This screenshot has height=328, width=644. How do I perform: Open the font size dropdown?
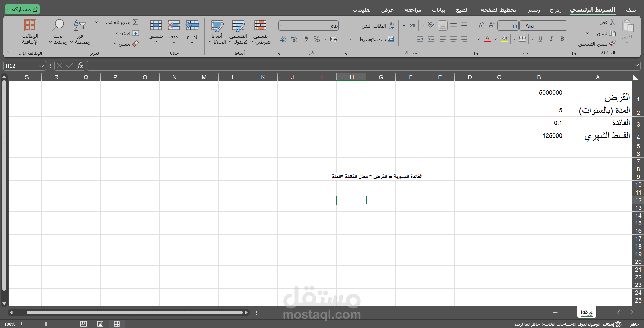click(x=500, y=25)
